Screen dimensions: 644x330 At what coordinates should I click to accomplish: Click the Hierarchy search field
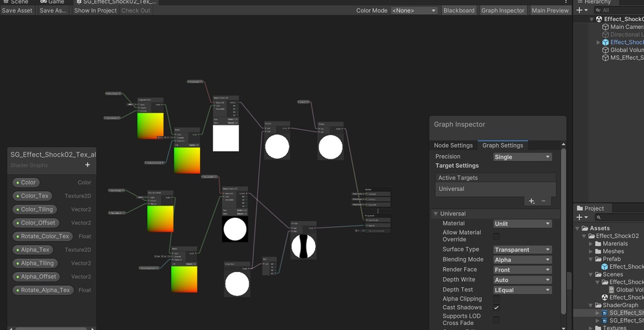(x=619, y=10)
